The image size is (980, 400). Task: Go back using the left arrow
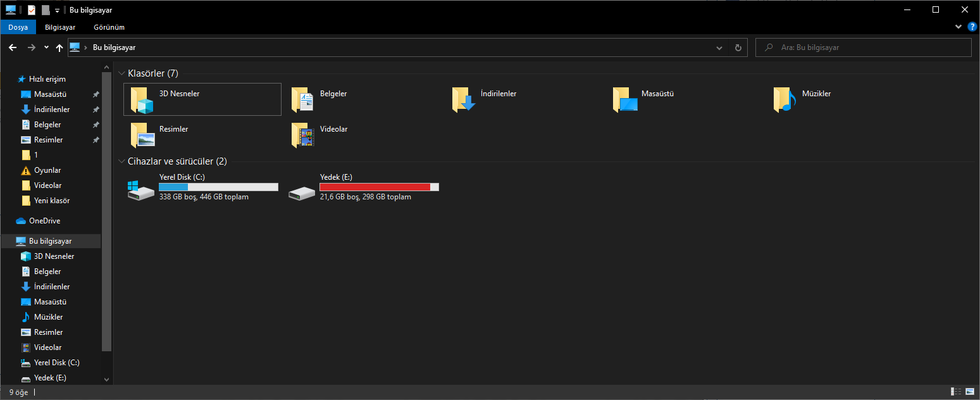click(x=13, y=47)
